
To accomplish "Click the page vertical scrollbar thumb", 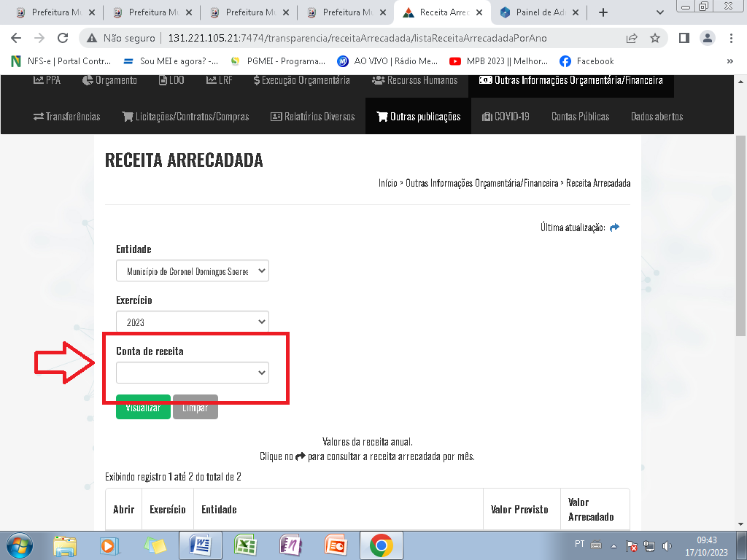I will [741, 236].
